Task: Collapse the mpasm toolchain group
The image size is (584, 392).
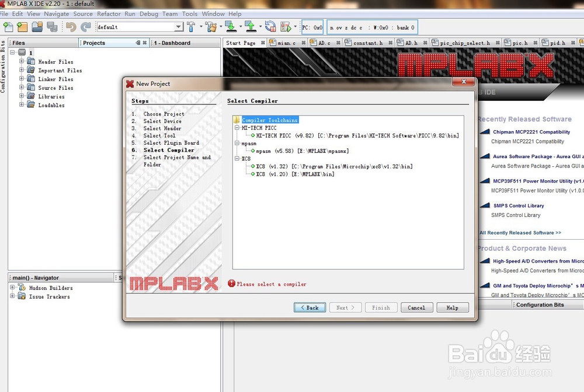Action: pos(237,143)
